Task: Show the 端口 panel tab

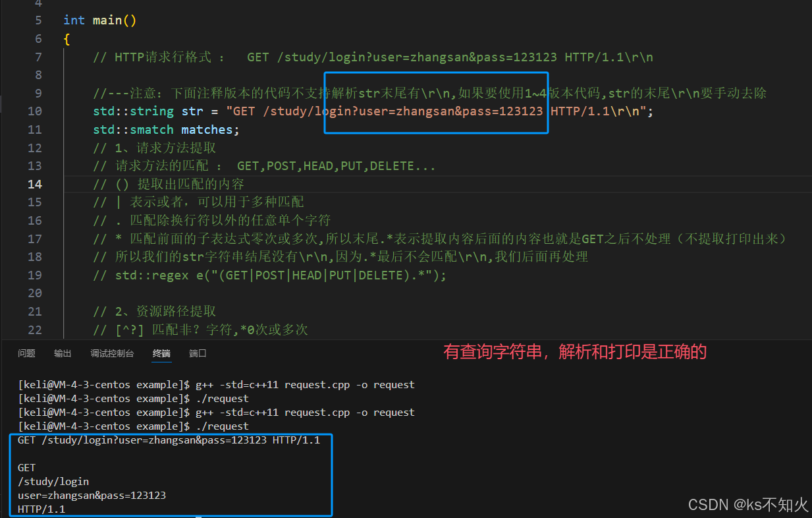Action: click(198, 353)
